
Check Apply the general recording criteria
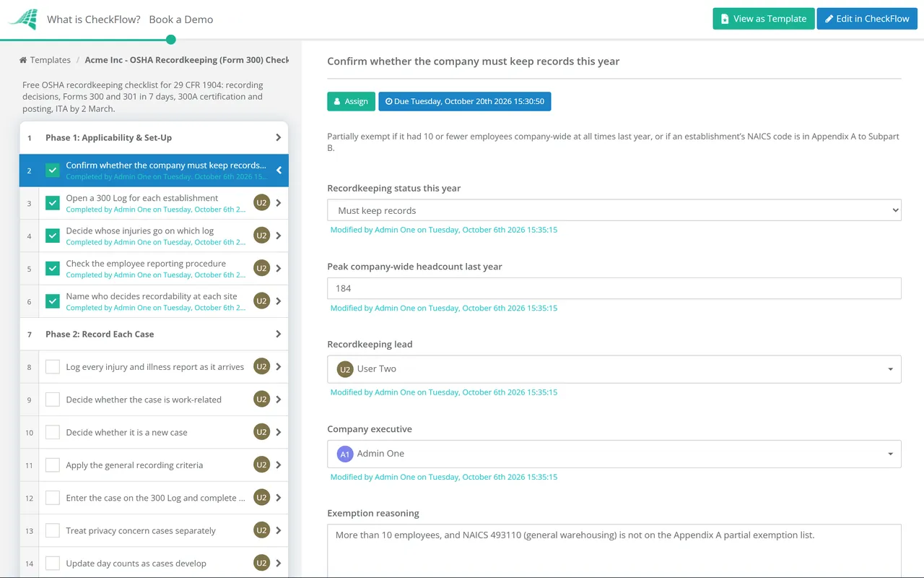53,465
